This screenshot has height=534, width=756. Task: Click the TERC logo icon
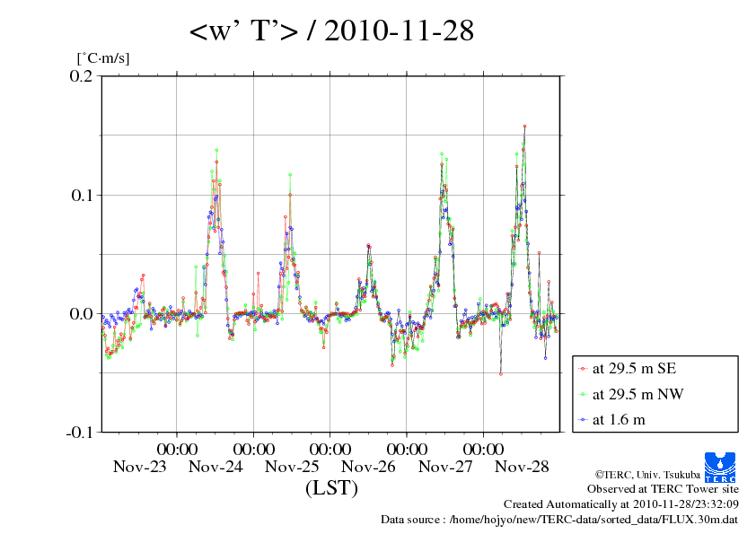[x=720, y=468]
